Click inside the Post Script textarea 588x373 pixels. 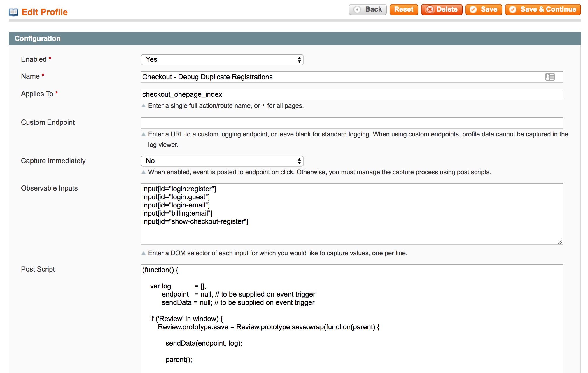pyautogui.click(x=352, y=319)
